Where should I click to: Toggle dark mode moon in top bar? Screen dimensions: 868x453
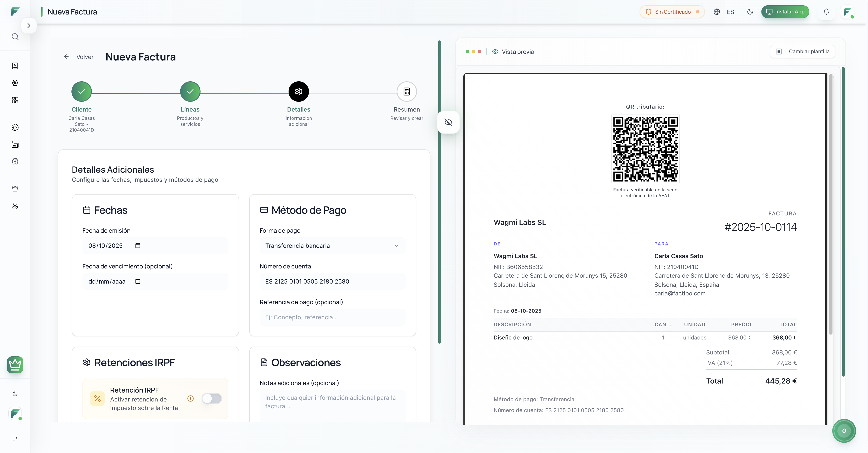click(x=750, y=12)
